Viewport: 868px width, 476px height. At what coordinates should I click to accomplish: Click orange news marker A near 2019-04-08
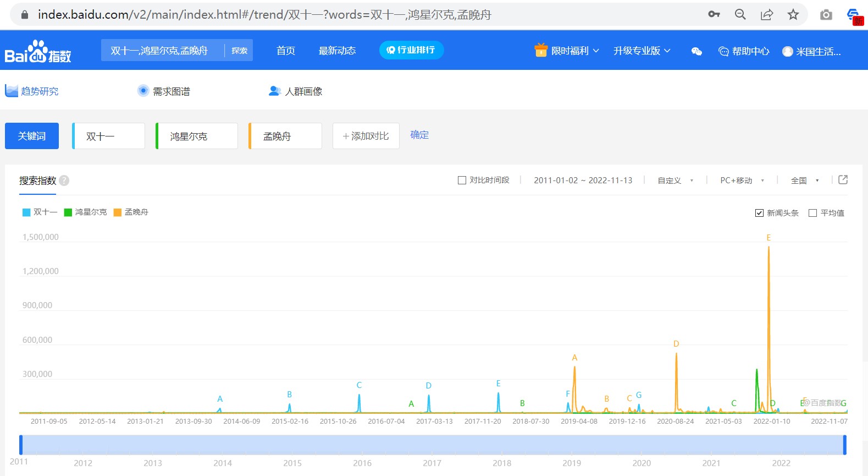(574, 358)
